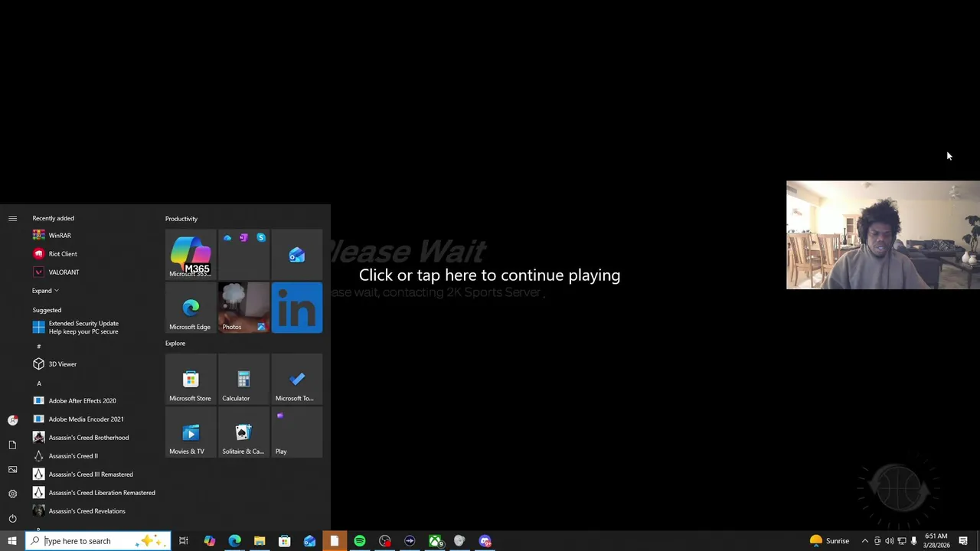Open the Meet Now tray icon

(x=877, y=541)
